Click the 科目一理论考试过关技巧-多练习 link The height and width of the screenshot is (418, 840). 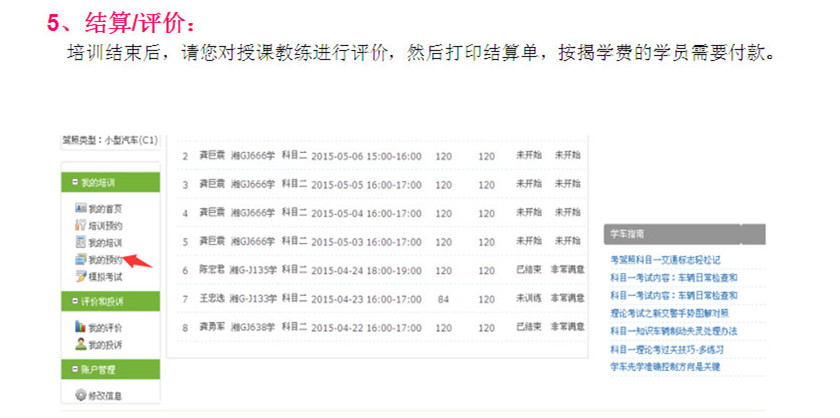tap(666, 349)
